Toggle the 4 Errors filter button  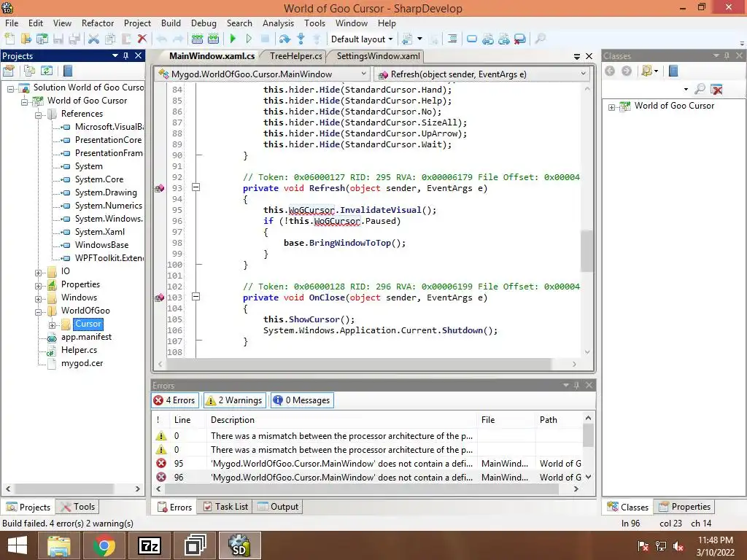tap(175, 400)
